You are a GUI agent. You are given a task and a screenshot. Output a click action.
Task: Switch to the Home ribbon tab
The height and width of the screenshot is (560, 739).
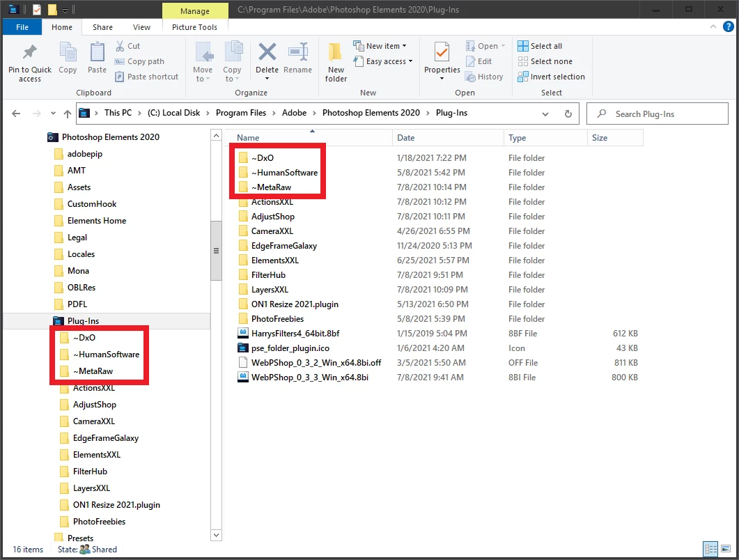tap(62, 27)
